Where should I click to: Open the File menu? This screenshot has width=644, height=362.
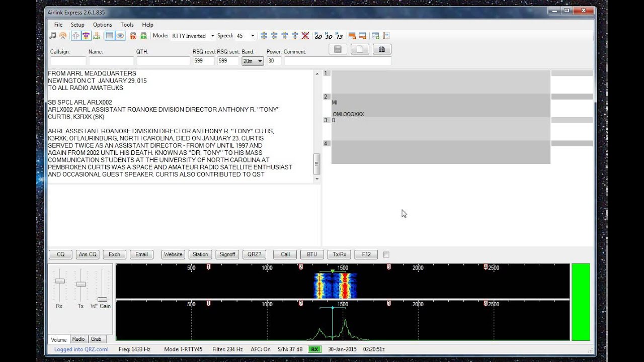point(58,25)
